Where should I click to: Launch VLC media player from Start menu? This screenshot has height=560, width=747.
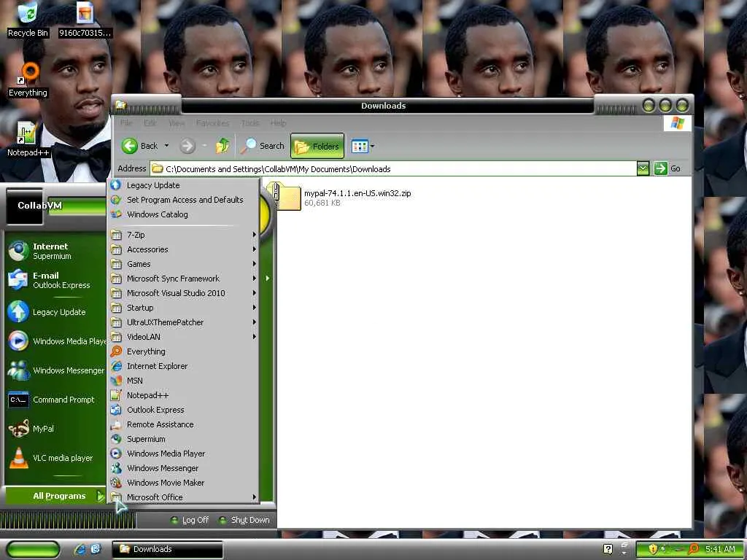[x=55, y=458]
